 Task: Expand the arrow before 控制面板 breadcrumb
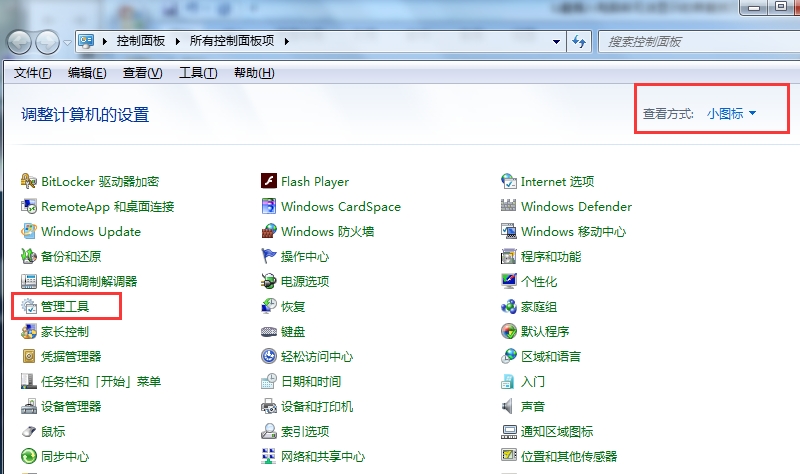[x=105, y=41]
